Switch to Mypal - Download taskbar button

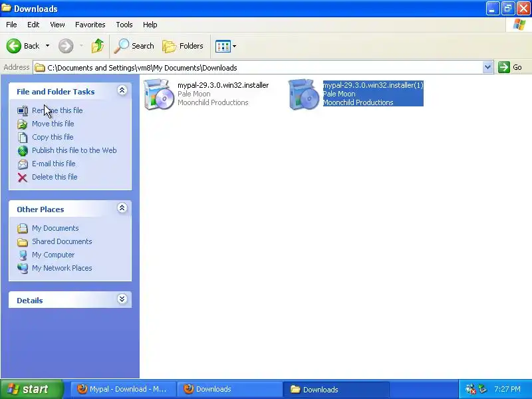click(x=123, y=389)
